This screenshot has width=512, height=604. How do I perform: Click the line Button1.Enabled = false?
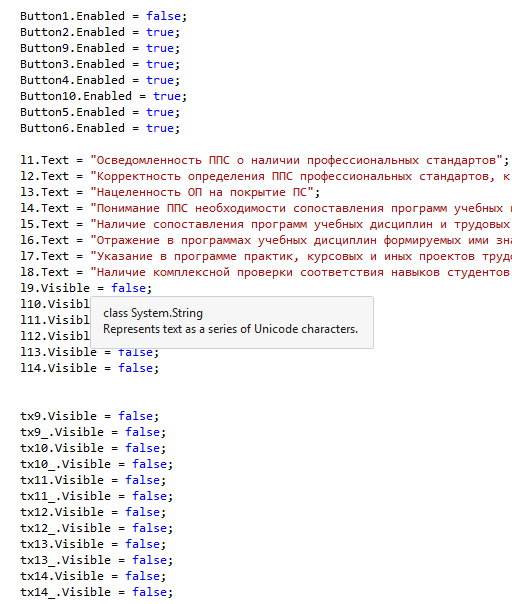click(104, 16)
